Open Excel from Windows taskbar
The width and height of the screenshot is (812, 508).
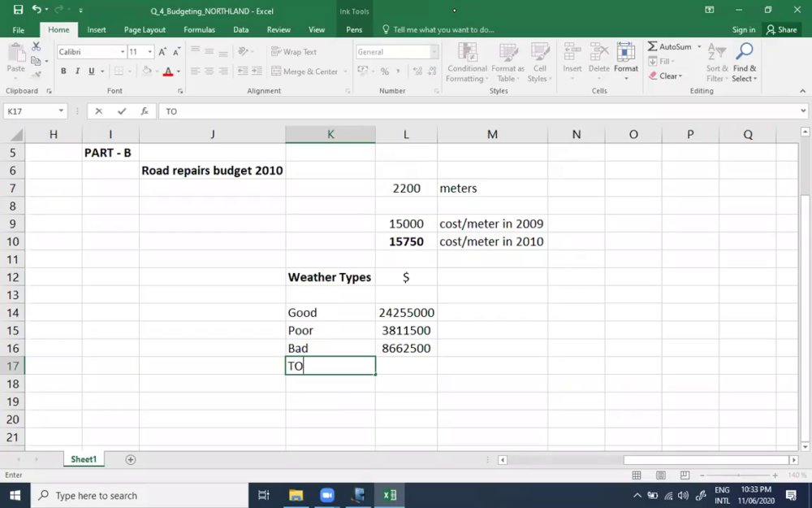pyautogui.click(x=390, y=495)
